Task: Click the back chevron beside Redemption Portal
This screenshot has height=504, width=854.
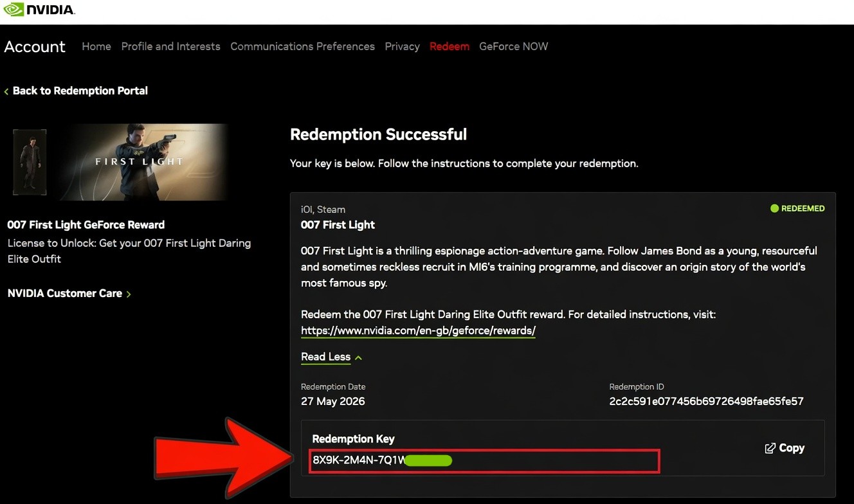Action: 6,91
